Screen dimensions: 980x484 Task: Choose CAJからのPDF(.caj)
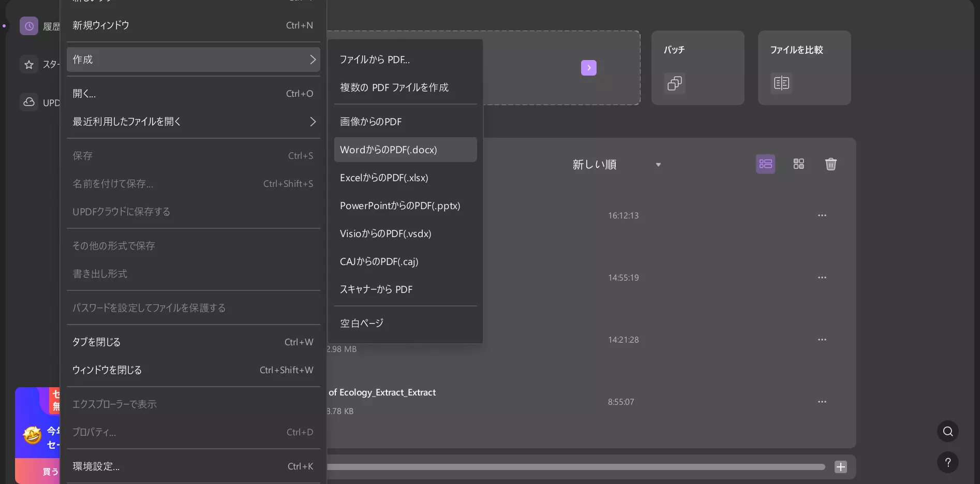406,261
